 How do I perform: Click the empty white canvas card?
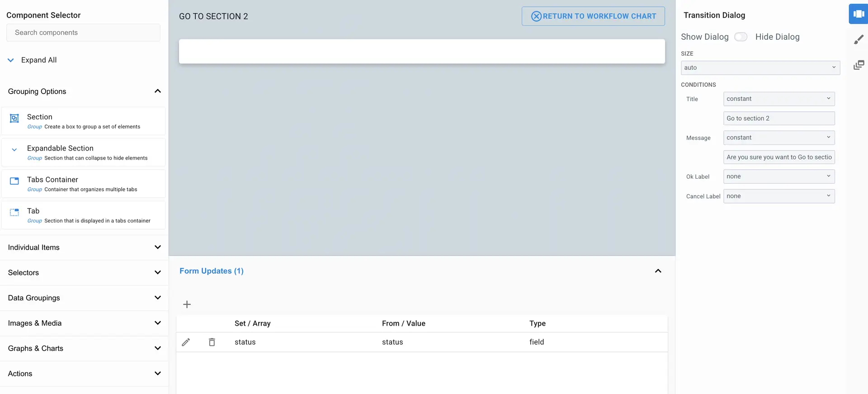[422, 51]
